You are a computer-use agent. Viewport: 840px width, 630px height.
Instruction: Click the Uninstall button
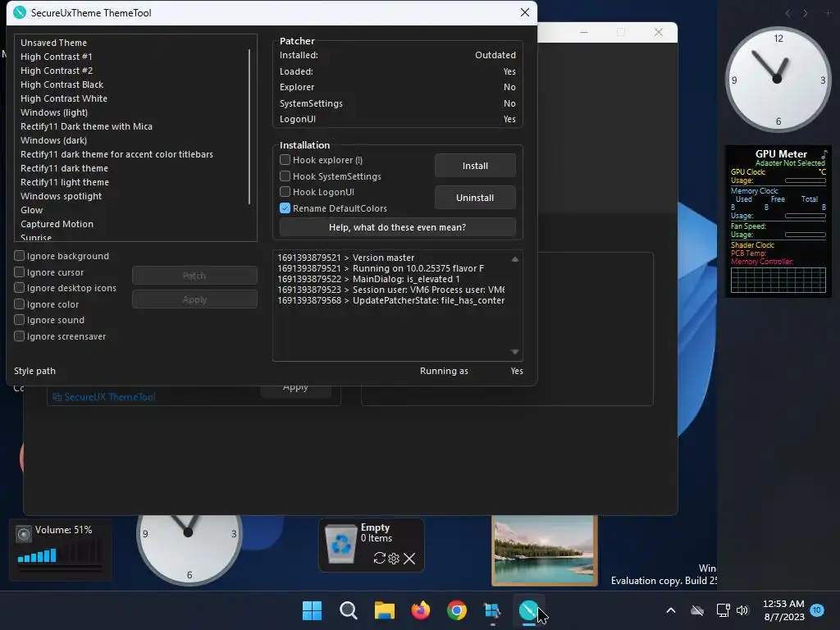[x=475, y=198]
